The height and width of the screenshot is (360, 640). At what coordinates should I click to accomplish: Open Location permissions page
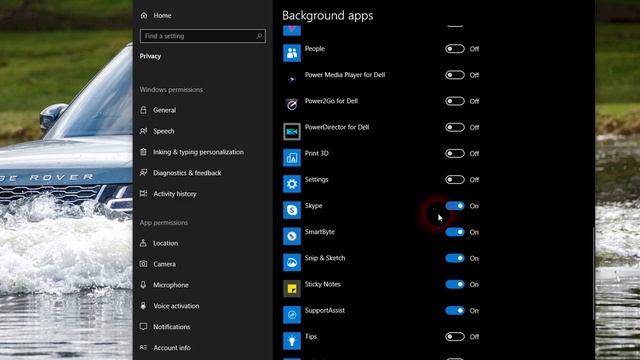click(165, 243)
